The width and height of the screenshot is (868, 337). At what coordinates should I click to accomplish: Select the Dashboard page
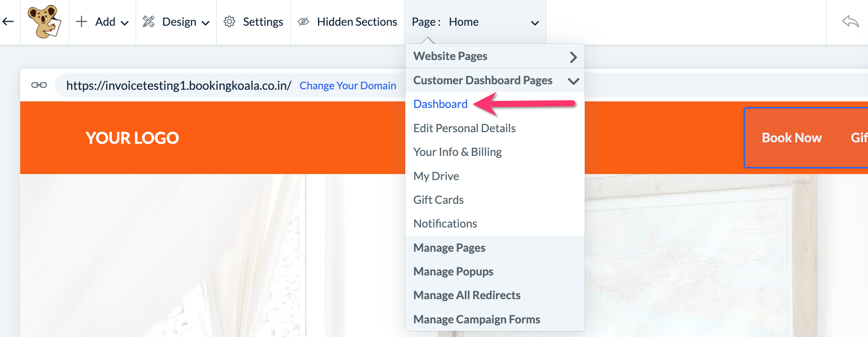tap(441, 104)
